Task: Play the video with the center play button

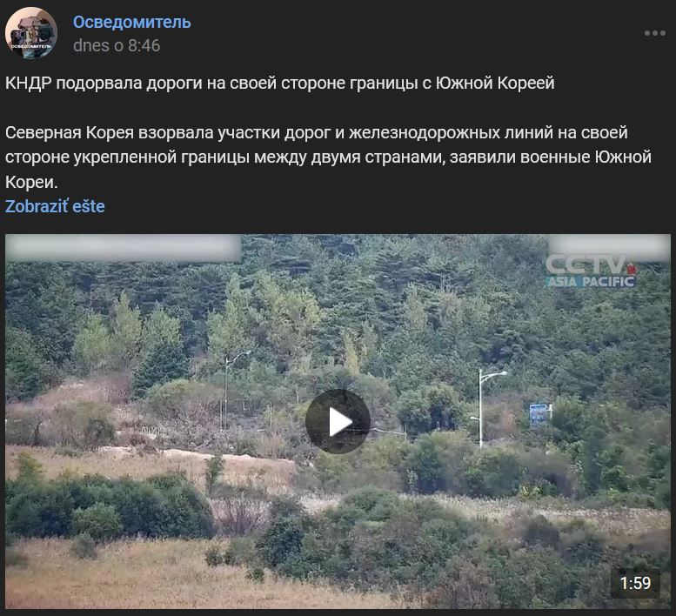Action: (x=338, y=422)
